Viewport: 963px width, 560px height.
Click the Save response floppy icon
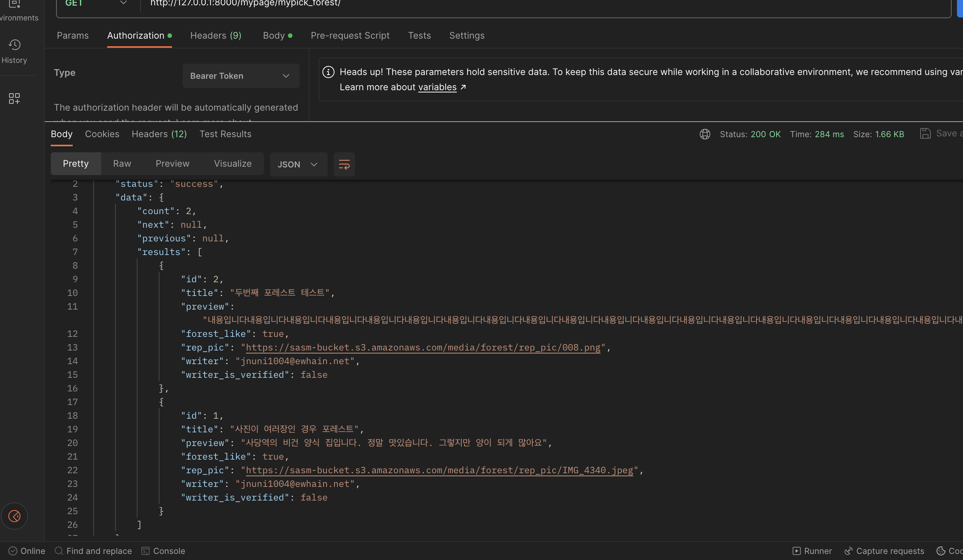click(x=925, y=133)
